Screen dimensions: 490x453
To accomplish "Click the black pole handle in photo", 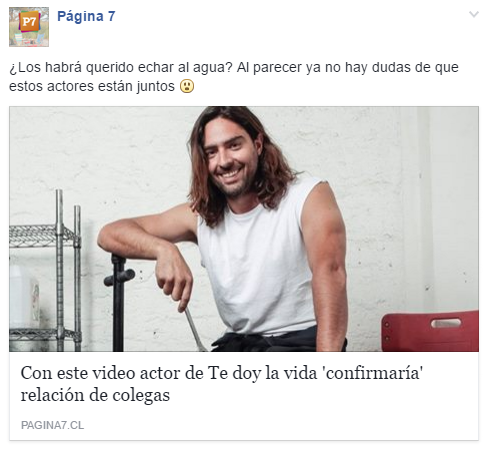I will (118, 302).
